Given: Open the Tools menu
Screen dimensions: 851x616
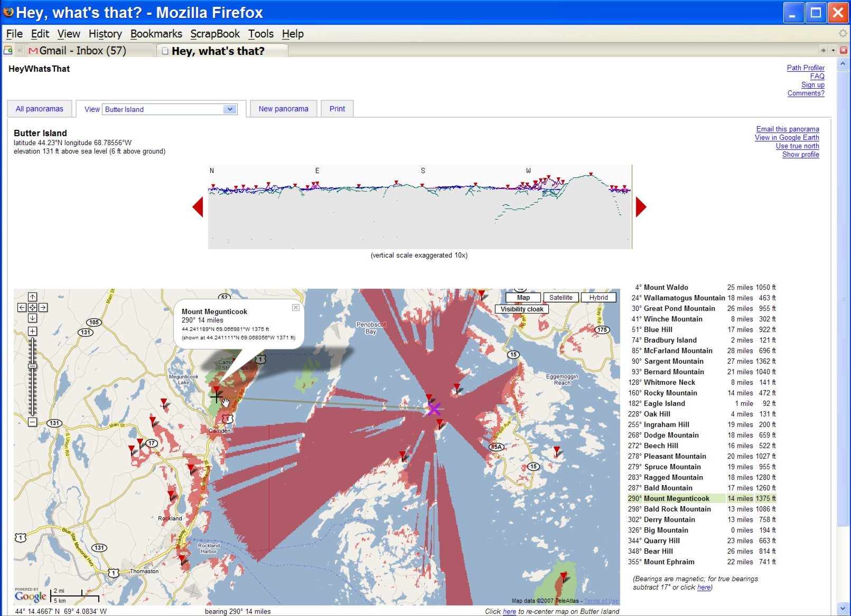Looking at the screenshot, I should tap(261, 34).
